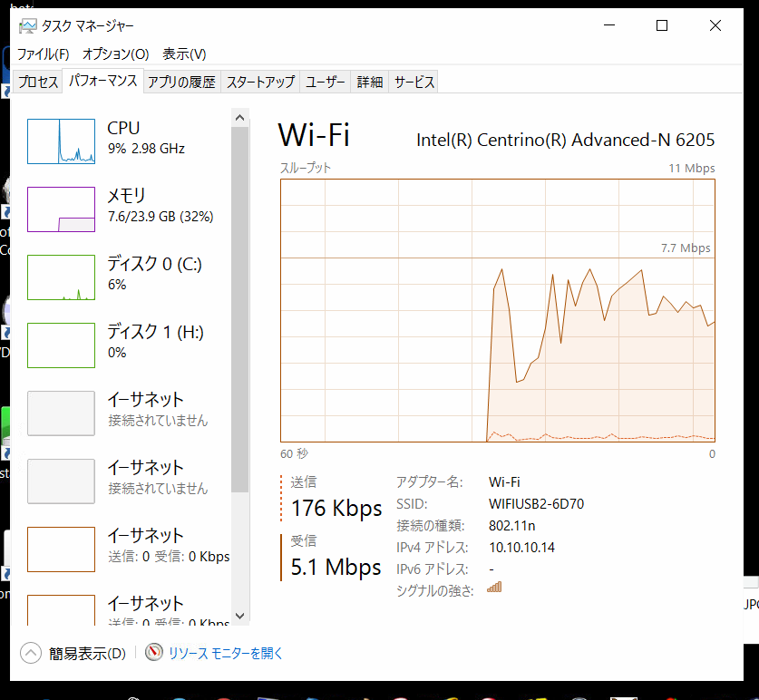Select the fully visible イーサネット thumbnail with 送信: 0 受信: 0 Kbps
Image resolution: width=759 pixels, height=700 pixels.
(61, 549)
